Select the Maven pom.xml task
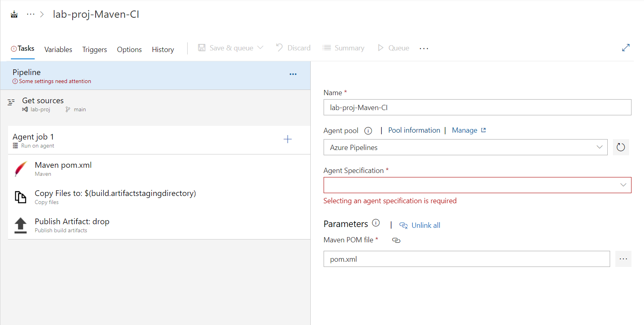Image resolution: width=644 pixels, height=325 pixels. click(x=159, y=169)
